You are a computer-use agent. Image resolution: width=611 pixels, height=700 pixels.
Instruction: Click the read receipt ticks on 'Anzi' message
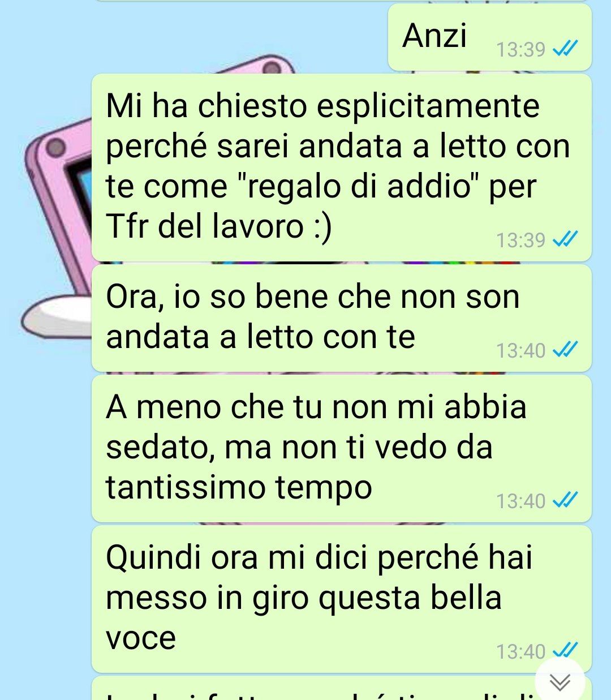point(565,49)
